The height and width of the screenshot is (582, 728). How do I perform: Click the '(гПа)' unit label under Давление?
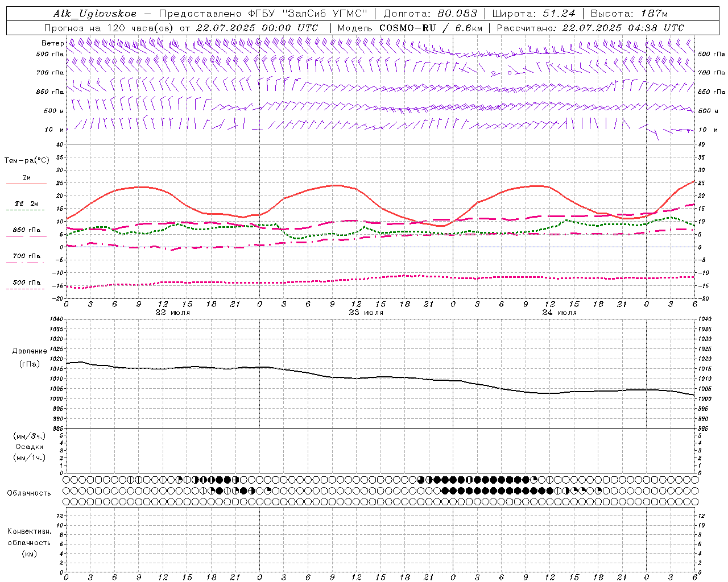(30, 364)
